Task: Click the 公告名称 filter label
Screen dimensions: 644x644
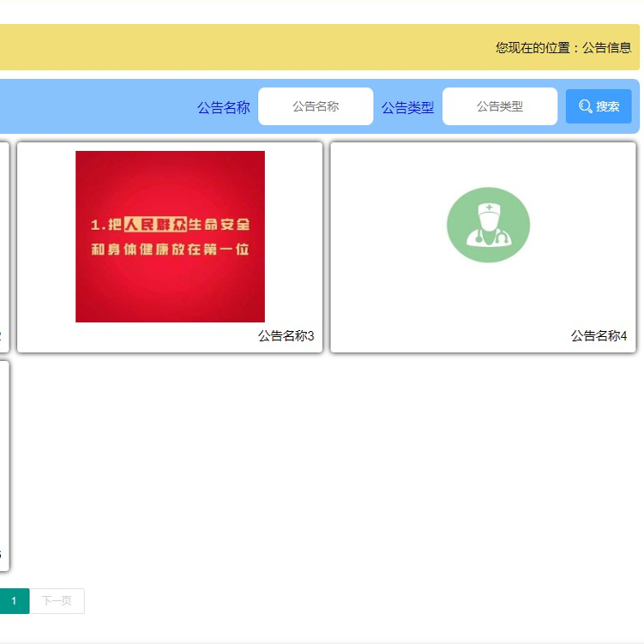Action: click(x=224, y=107)
